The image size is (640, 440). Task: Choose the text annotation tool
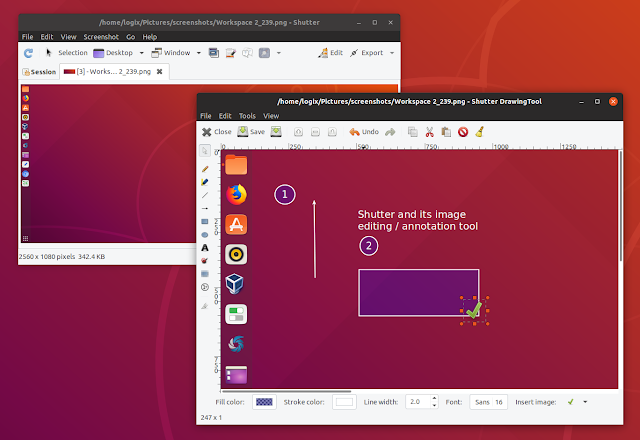205,248
